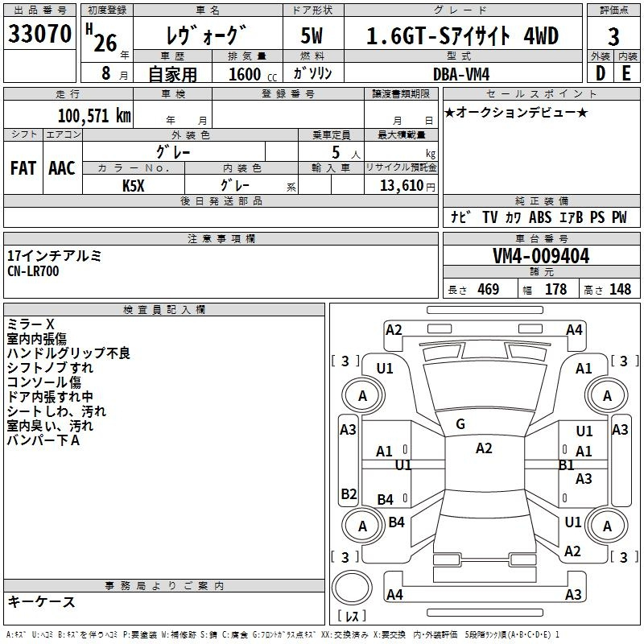Viewport: 644px width, 644px height.
Task: Click B2 damage mark on diagram
Action: coord(349,493)
